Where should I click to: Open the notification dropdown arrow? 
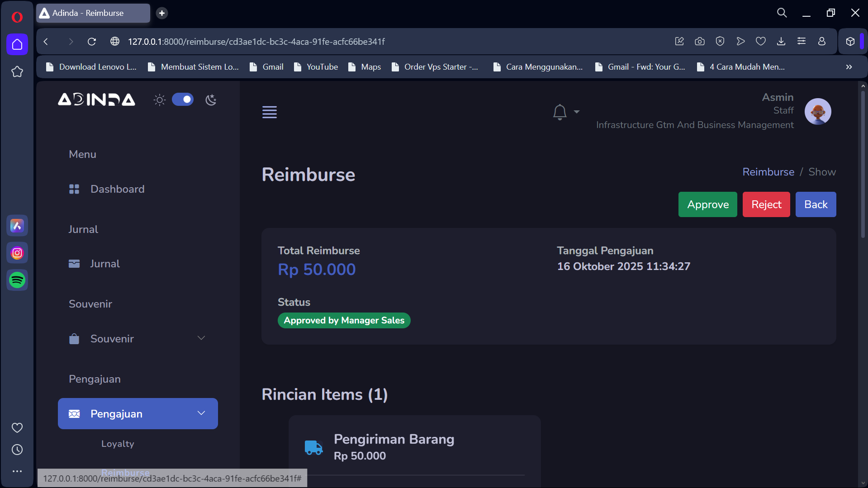point(577,112)
